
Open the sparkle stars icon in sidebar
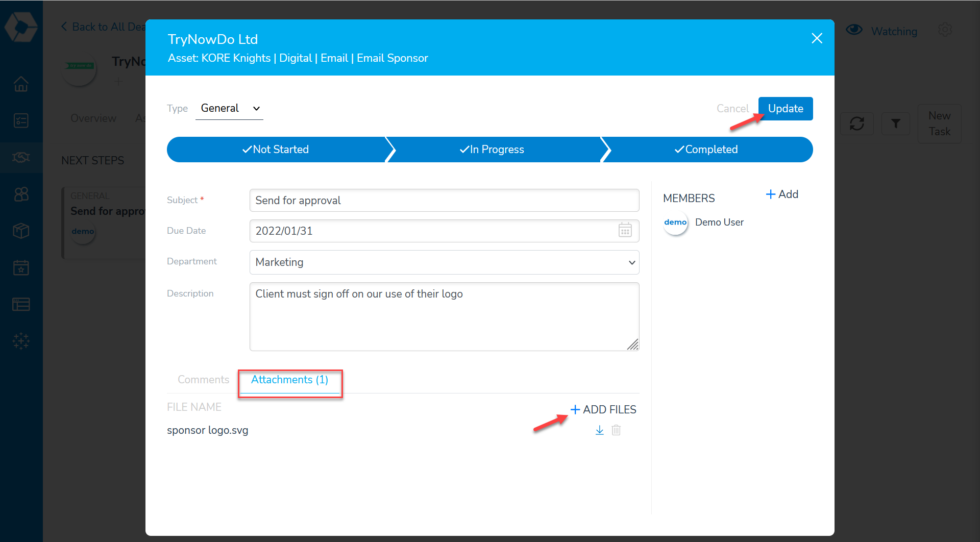click(21, 341)
